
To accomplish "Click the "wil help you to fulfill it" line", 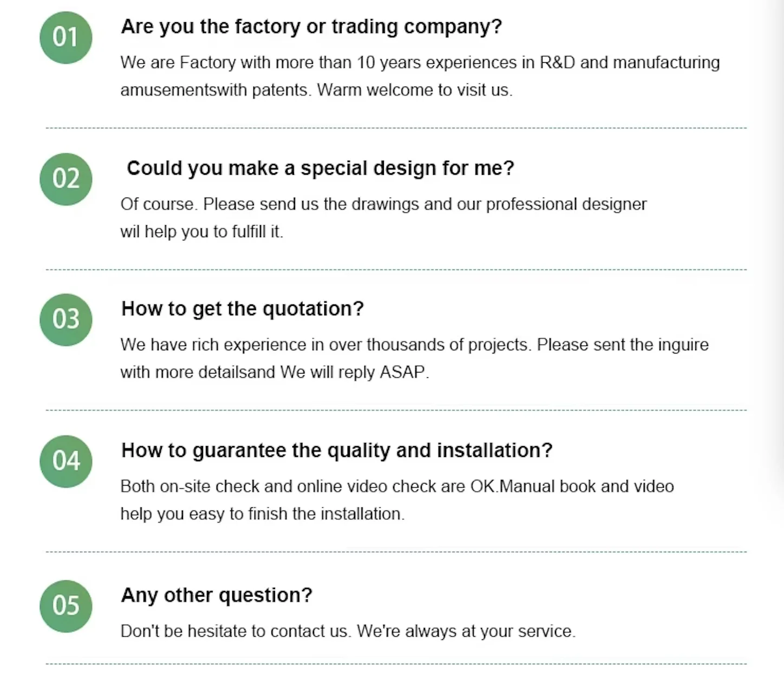I will click(201, 232).
